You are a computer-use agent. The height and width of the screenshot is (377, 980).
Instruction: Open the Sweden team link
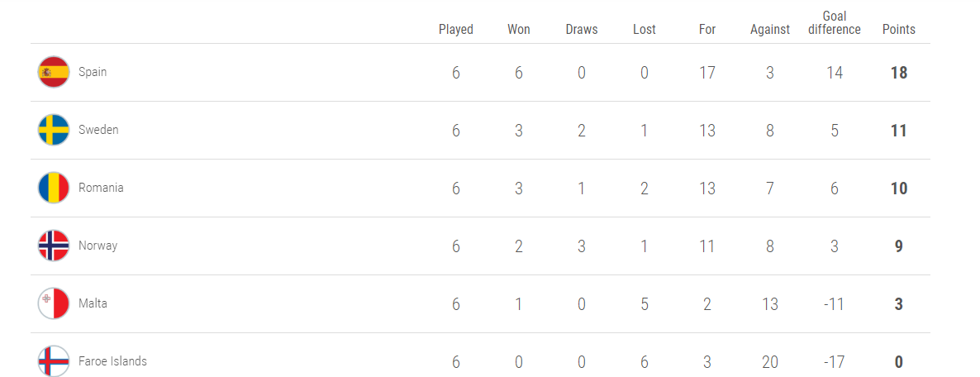[x=98, y=130]
